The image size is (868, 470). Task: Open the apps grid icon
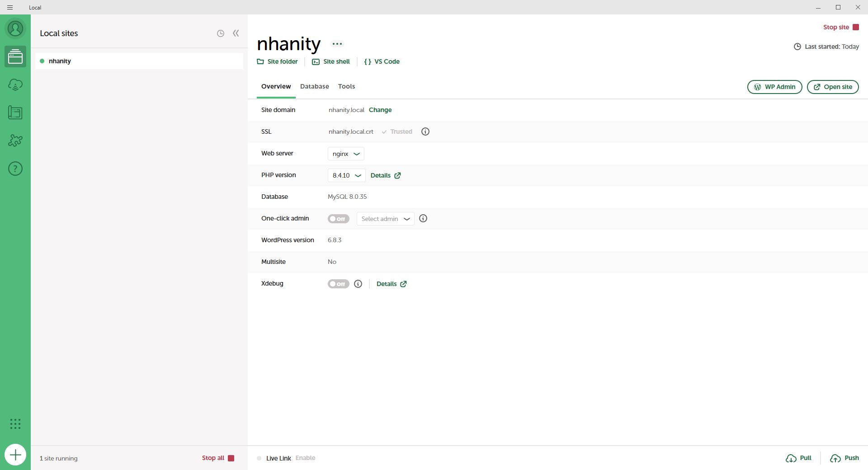(x=15, y=424)
